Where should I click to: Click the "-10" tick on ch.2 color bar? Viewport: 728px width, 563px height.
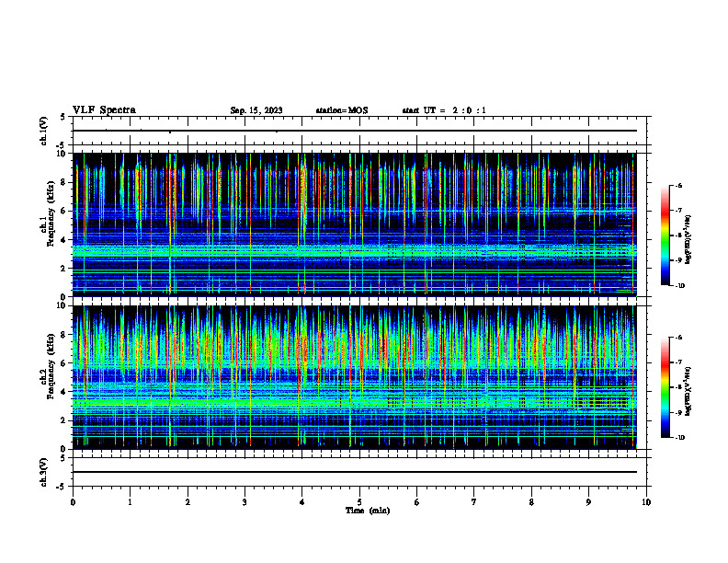pos(680,438)
